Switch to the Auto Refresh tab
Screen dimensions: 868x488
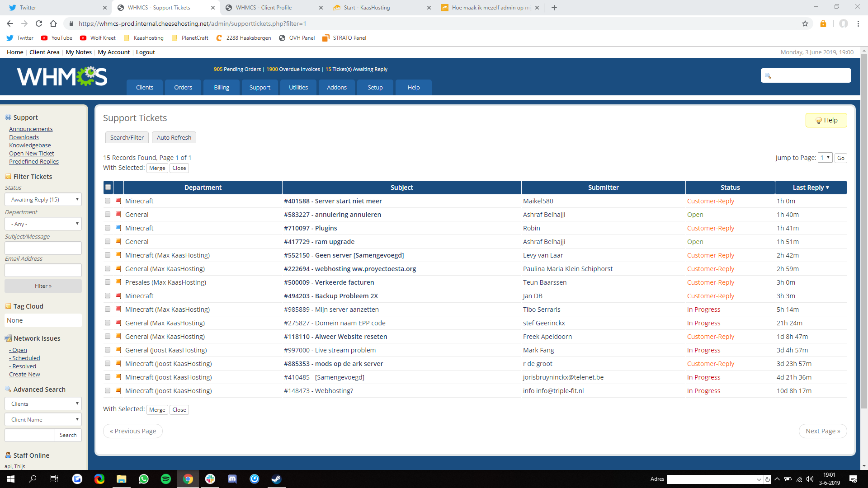click(174, 137)
